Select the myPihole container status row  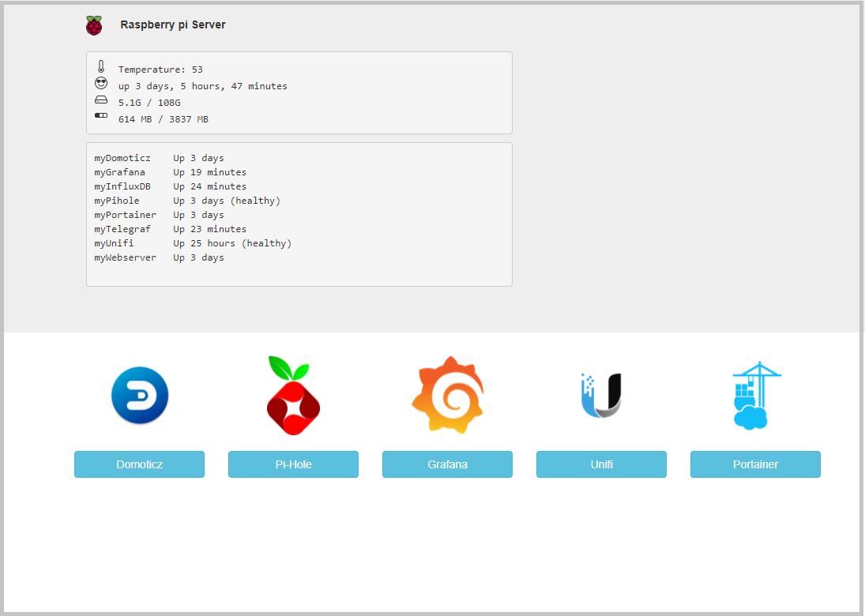[x=187, y=201]
